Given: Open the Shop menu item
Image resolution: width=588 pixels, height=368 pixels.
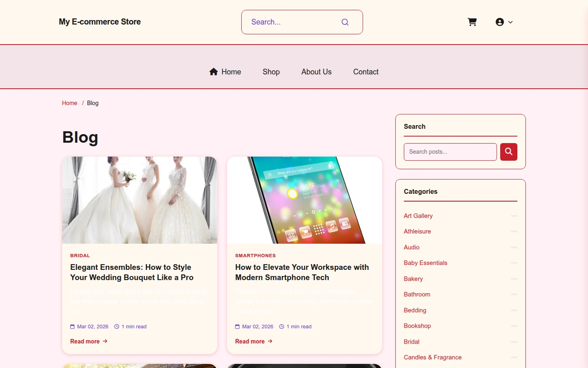Looking at the screenshot, I should tap(271, 72).
